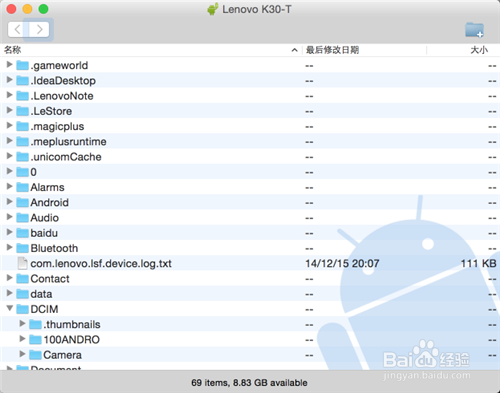Select the Camera folder icon
Screen dimensions: 500x393
(35, 355)
